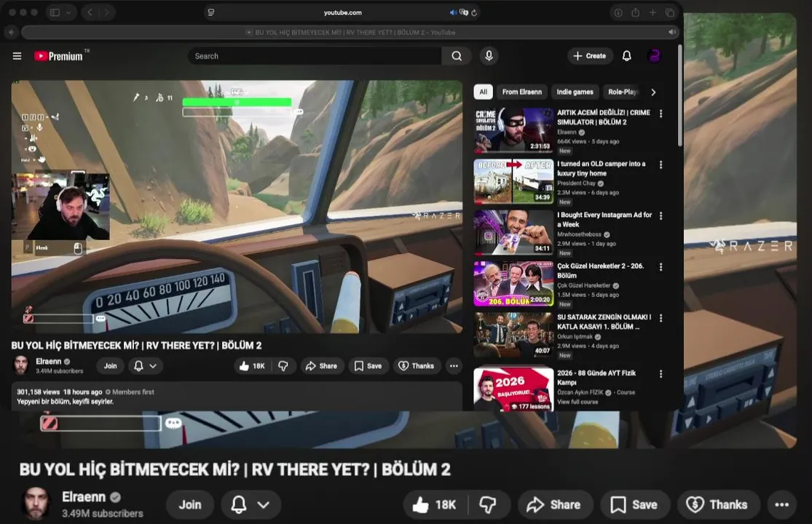Click the pinned tab icon left of the tab bar

[11, 32]
